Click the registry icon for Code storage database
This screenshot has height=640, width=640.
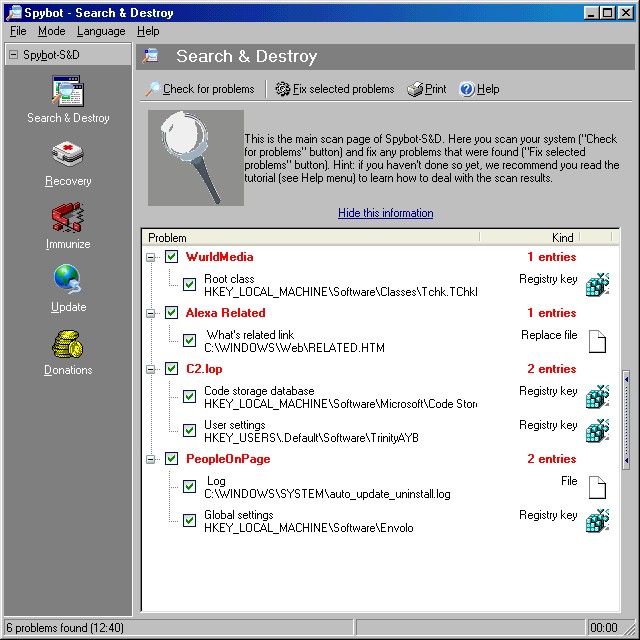pyautogui.click(x=597, y=396)
